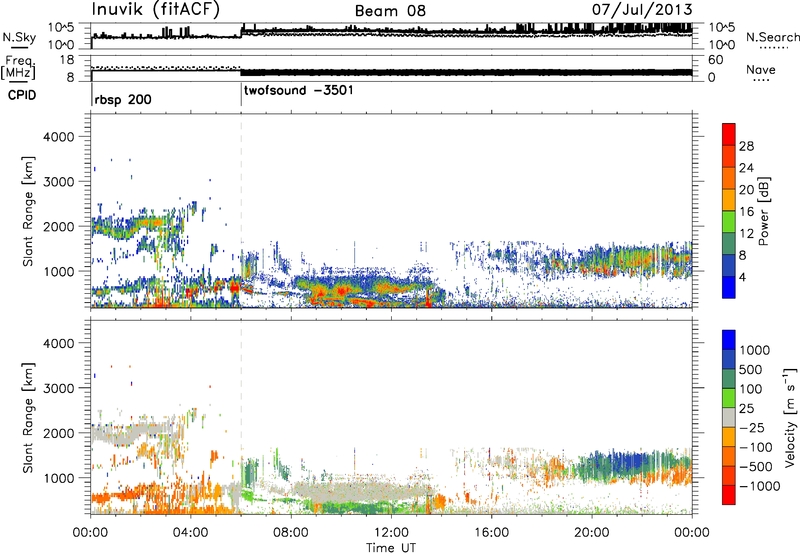Click the "12:00" time tick label
This screenshot has width=800, height=554.
point(391,533)
